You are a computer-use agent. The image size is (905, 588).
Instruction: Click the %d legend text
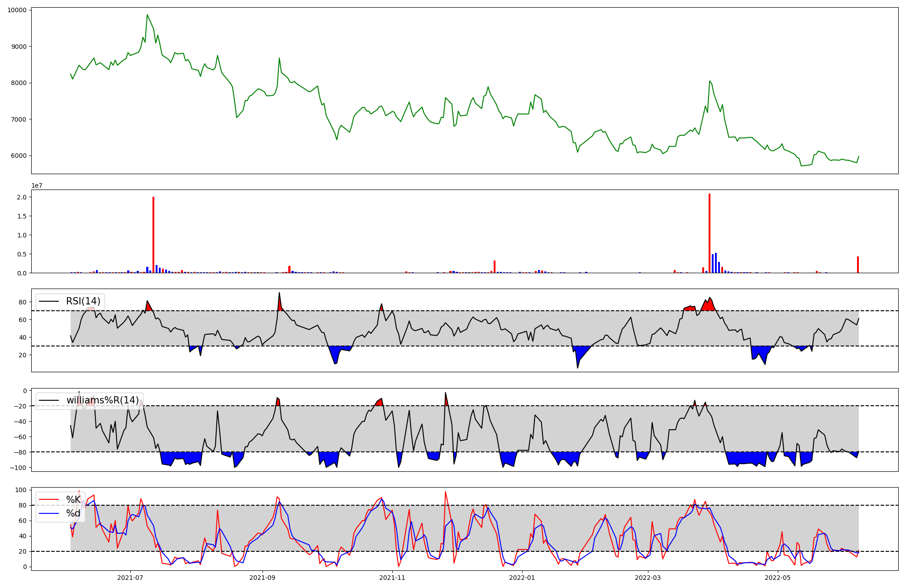point(73,513)
